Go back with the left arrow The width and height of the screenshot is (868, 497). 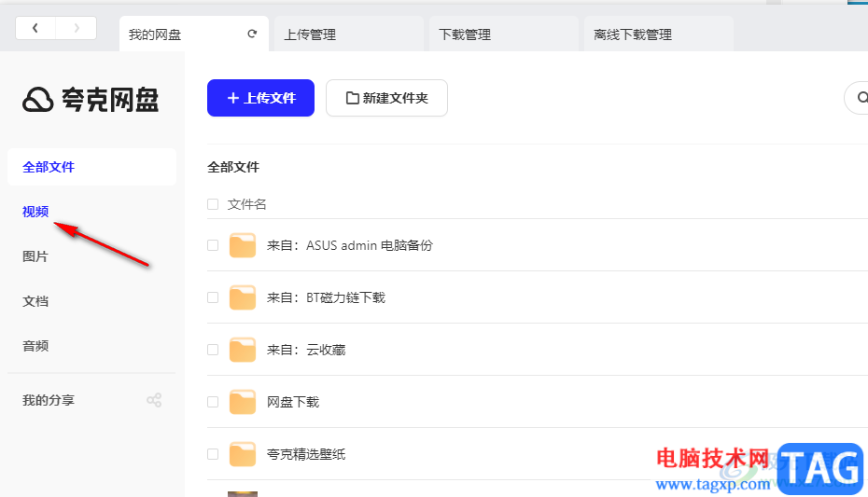point(35,28)
